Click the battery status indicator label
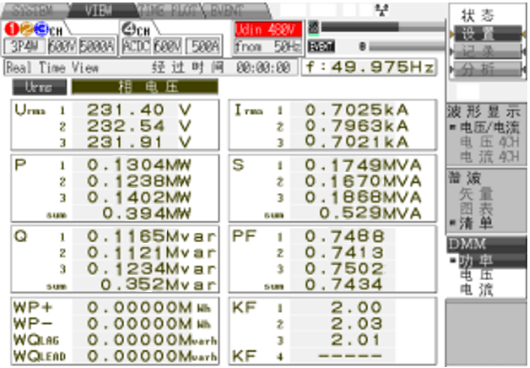530x368 pixels. click(321, 46)
